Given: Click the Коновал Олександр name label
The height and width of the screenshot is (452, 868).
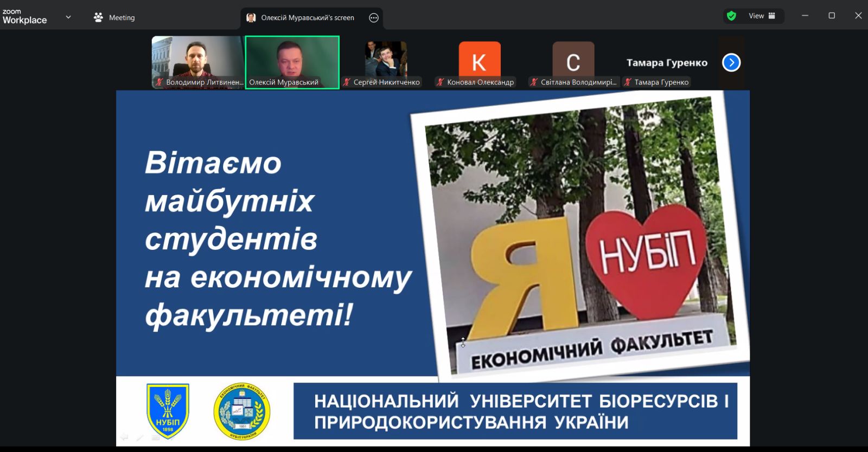Looking at the screenshot, I should (481, 82).
